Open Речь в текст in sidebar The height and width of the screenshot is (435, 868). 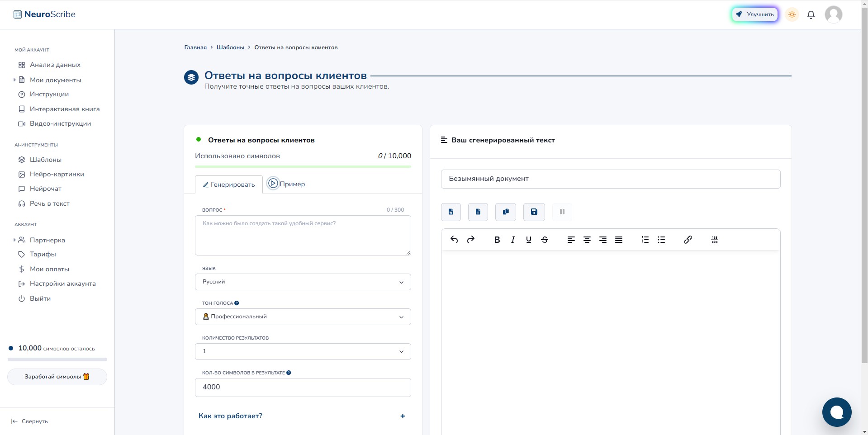pyautogui.click(x=44, y=204)
